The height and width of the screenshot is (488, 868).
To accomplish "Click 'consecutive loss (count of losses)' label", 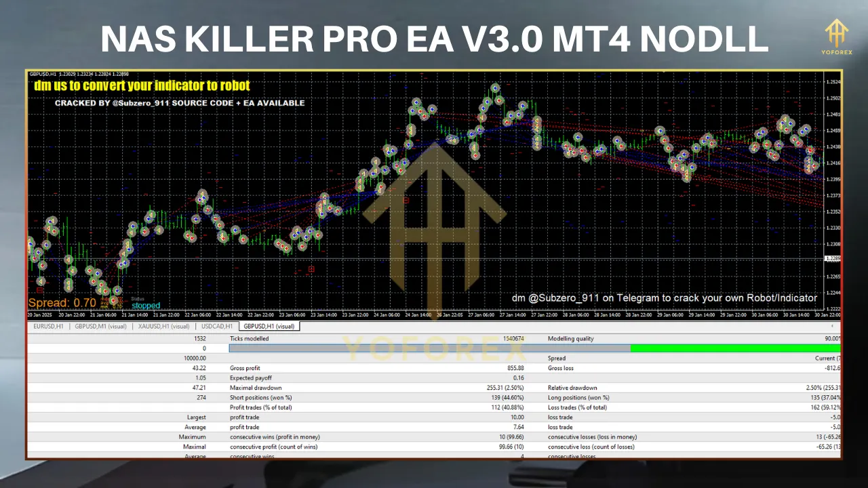I will [x=592, y=447].
